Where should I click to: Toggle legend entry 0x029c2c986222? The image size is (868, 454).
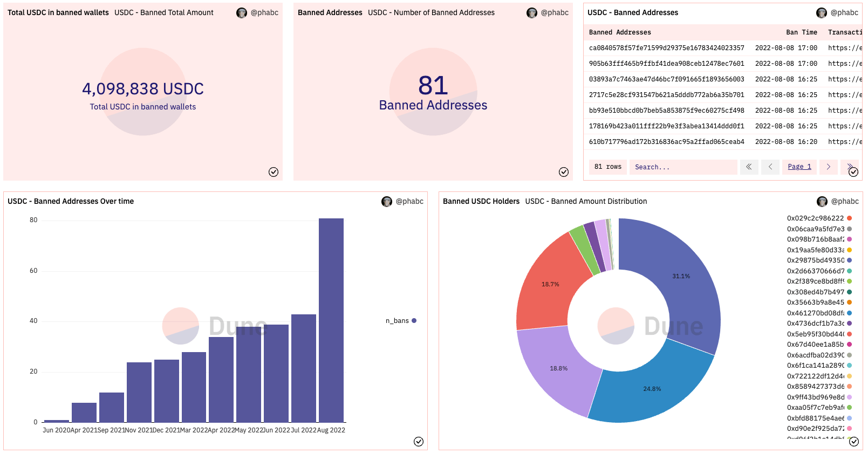tap(819, 218)
